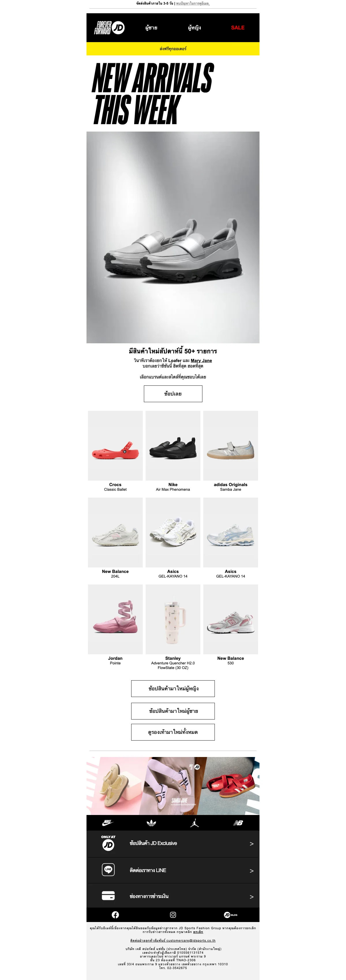346x980 pixels.
Task: Open the adidas trefoil logo
Action: pos(151,822)
